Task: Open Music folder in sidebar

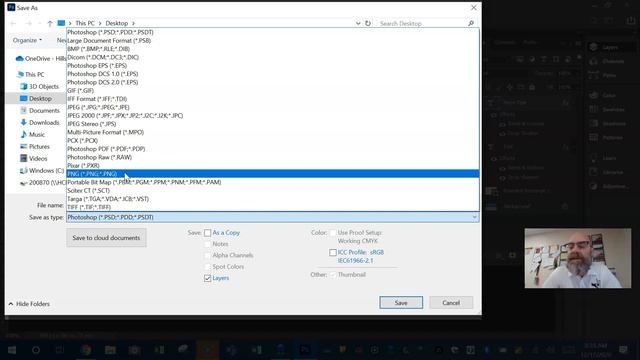Action: pyautogui.click(x=33, y=134)
